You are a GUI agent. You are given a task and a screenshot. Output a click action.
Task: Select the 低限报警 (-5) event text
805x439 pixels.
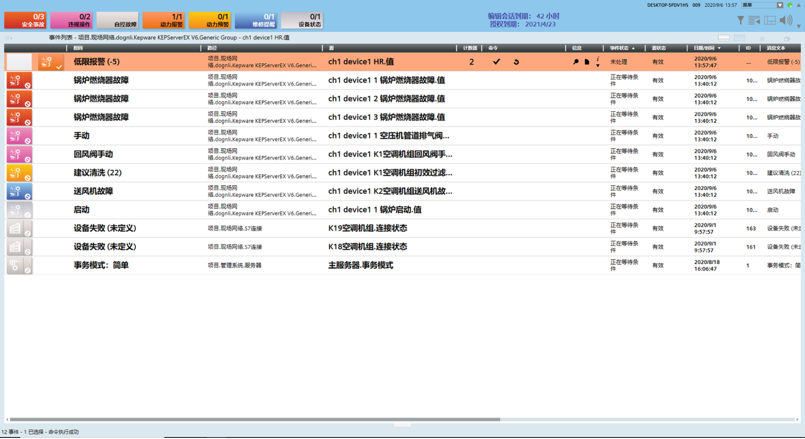[97, 62]
